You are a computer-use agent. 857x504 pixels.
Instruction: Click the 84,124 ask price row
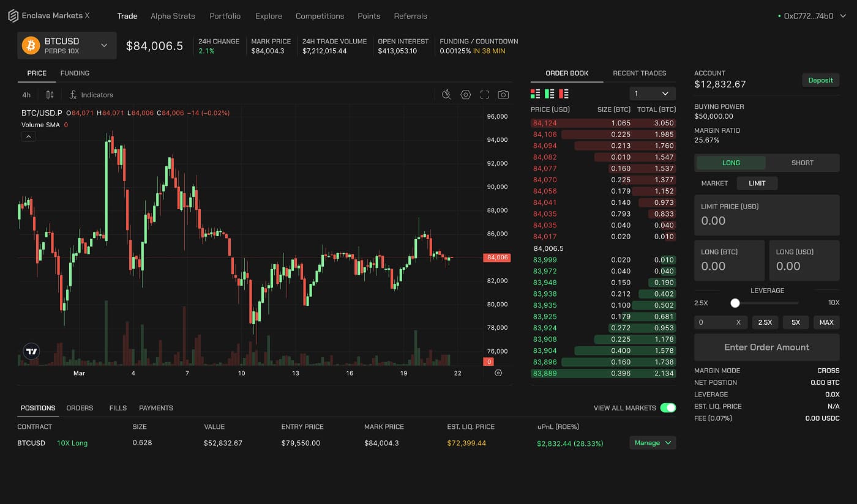coord(603,123)
